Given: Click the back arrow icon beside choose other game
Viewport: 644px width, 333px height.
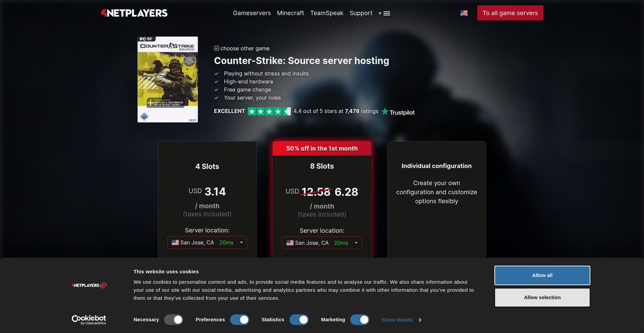Looking at the screenshot, I should [216, 48].
